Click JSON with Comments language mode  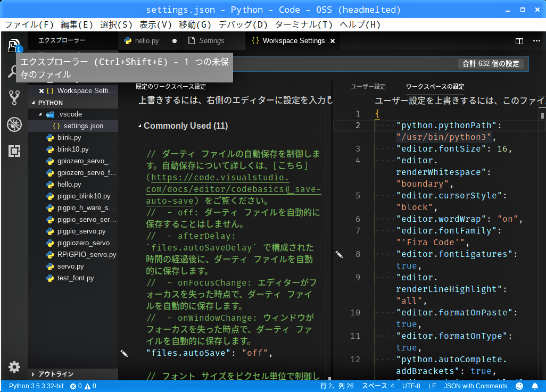pos(475,386)
